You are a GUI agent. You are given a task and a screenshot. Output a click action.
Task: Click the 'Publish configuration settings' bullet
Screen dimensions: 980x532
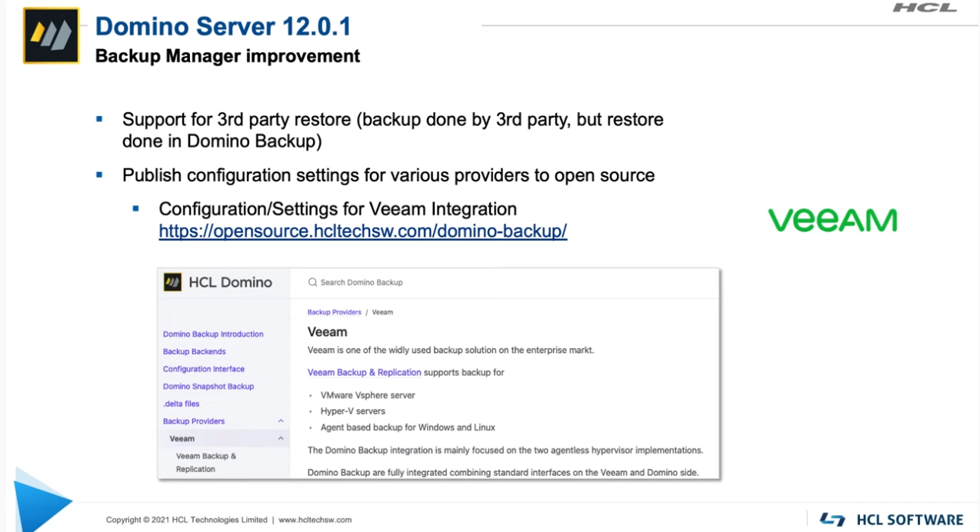[x=388, y=175]
